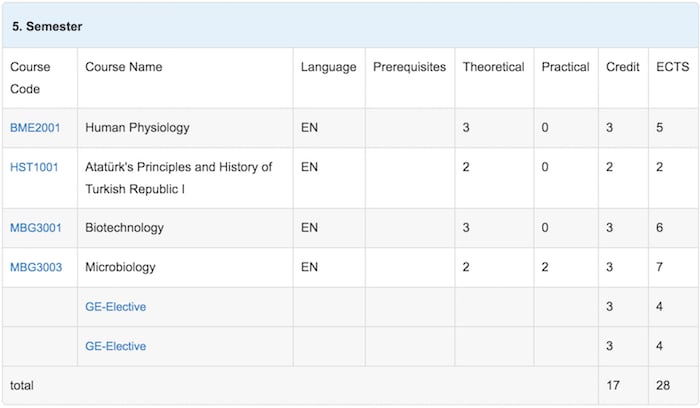Click the second GE-Elective link
700x408 pixels.
point(115,346)
